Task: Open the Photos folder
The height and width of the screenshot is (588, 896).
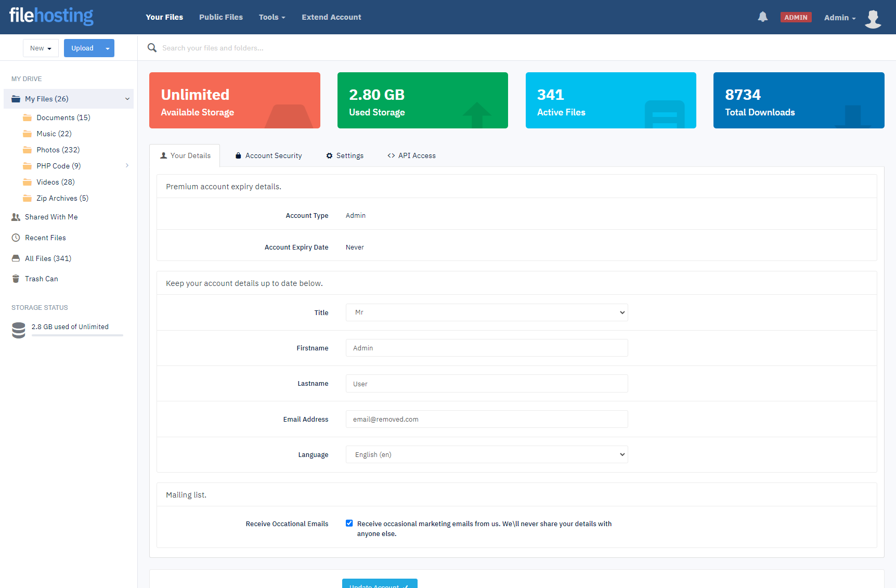Action: [58, 150]
